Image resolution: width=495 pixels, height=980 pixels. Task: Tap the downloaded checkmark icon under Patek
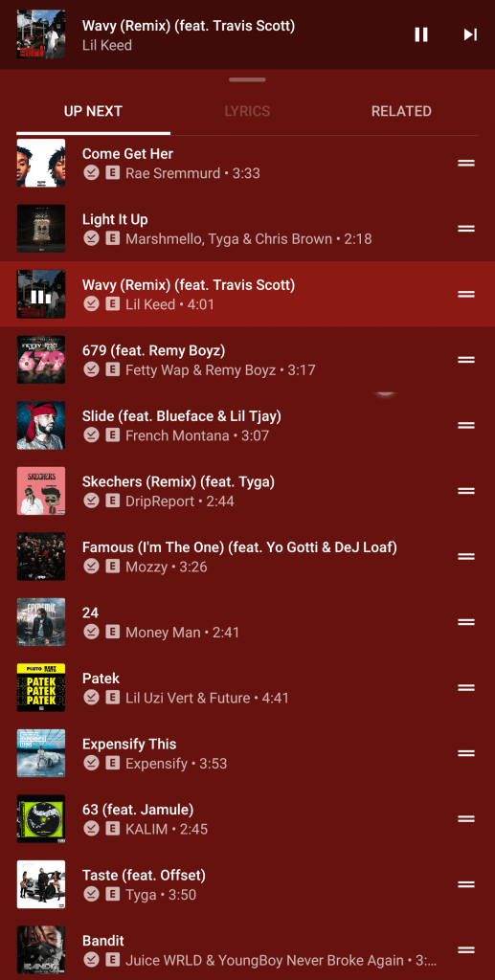pyautogui.click(x=92, y=698)
